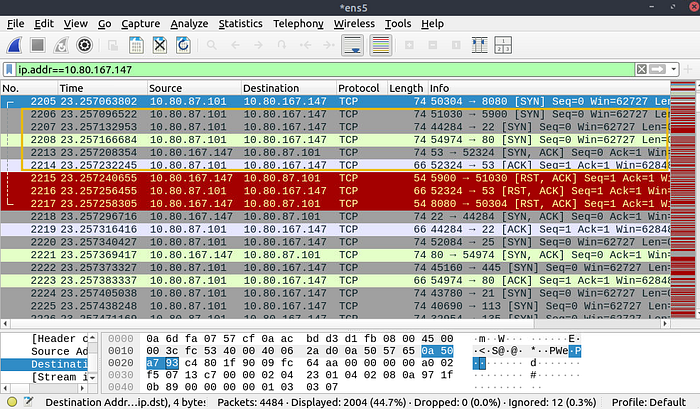700x409 pixels.
Task: Jump to the last packet icon
Action: 329,45
